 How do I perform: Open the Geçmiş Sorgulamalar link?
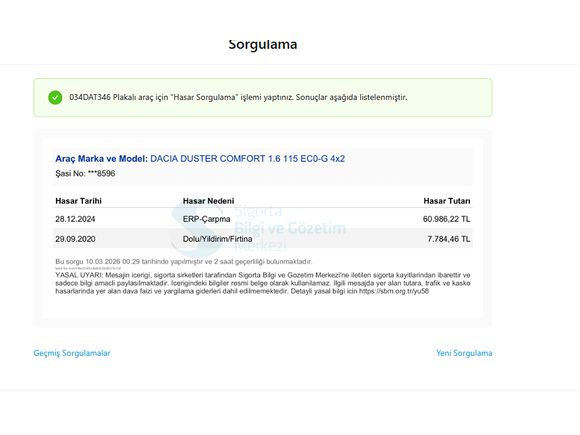[x=72, y=353]
